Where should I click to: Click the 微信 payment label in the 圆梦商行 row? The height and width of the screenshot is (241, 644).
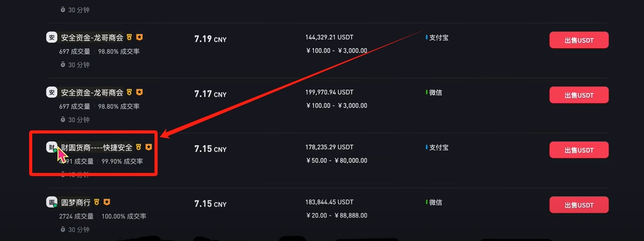[435, 202]
